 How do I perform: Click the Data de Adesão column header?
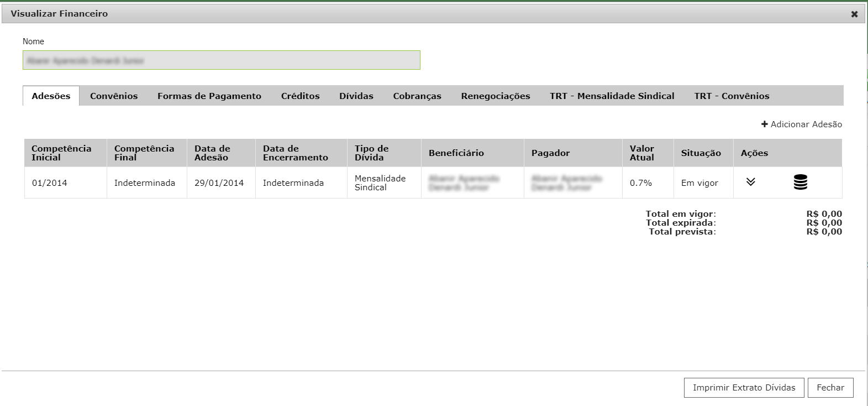212,153
